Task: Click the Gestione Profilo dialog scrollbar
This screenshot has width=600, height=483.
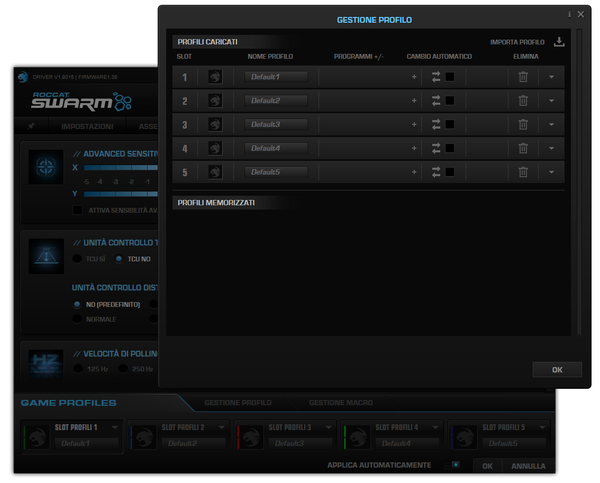Action: [x=579, y=182]
